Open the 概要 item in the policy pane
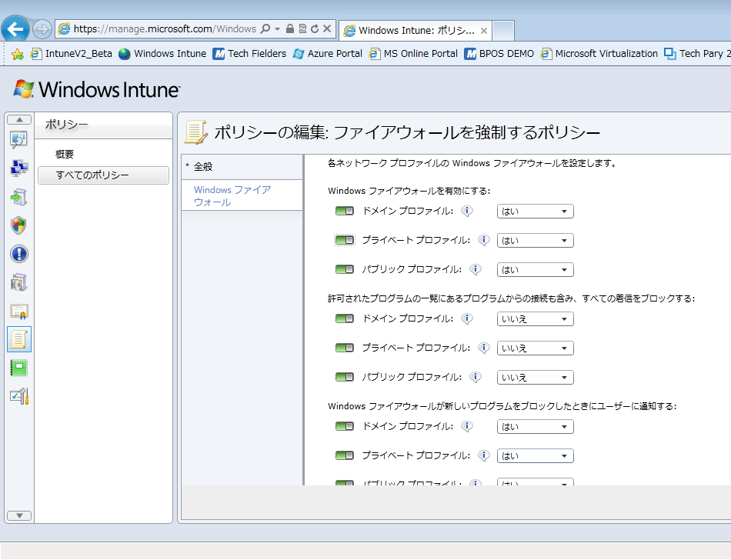 [x=65, y=154]
